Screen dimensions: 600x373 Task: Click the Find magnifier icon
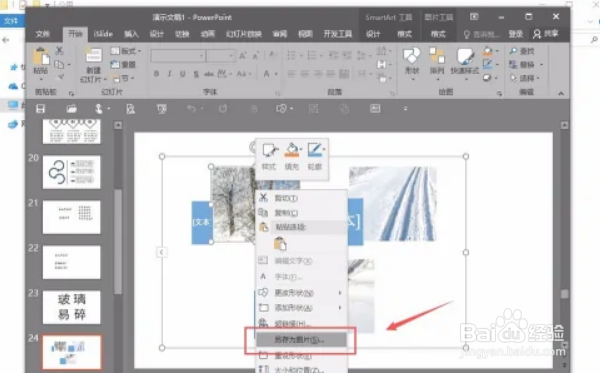pyautogui.click(x=513, y=50)
